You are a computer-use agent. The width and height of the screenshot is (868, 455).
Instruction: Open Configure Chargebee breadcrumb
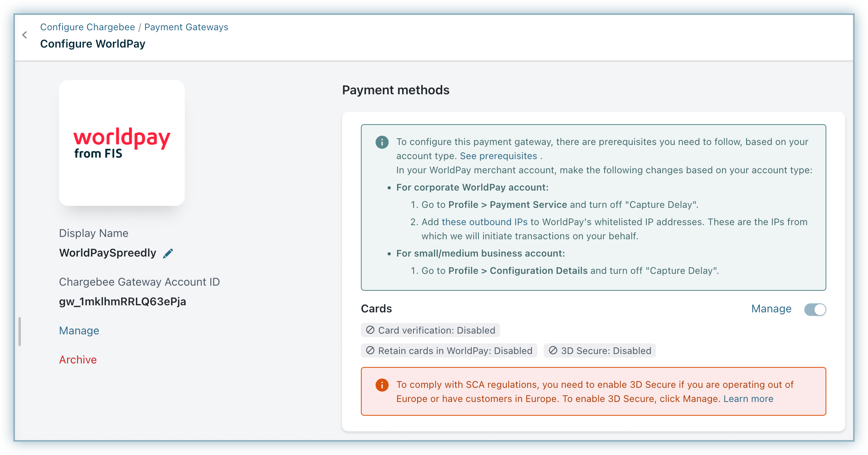(87, 27)
